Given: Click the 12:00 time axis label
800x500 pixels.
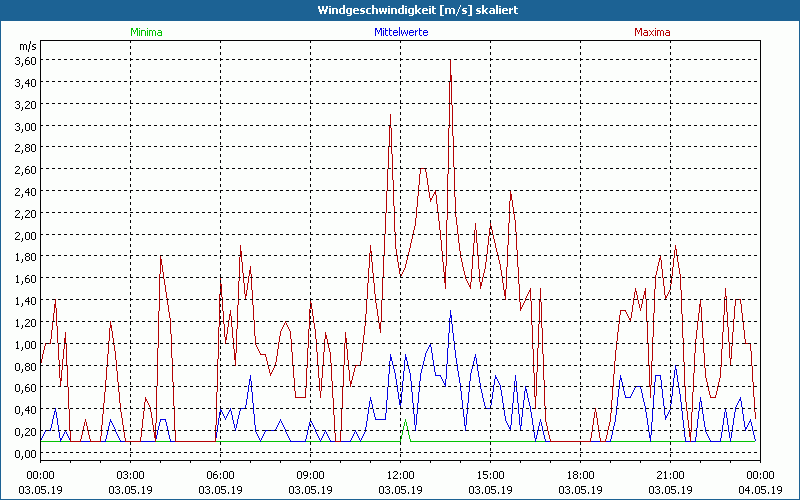Looking at the screenshot, I should [x=400, y=475].
